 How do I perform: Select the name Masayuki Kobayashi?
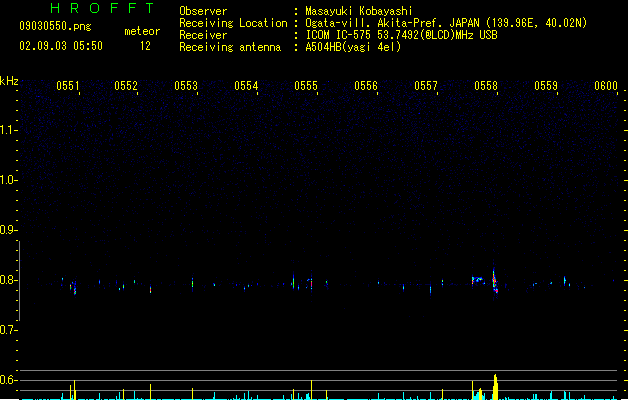point(359,11)
